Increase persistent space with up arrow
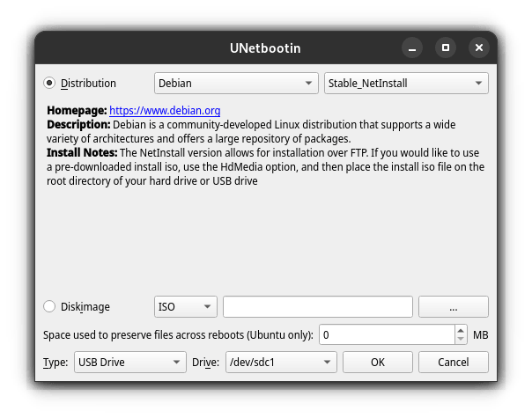Viewport: 532px width, 418px height. (461, 330)
